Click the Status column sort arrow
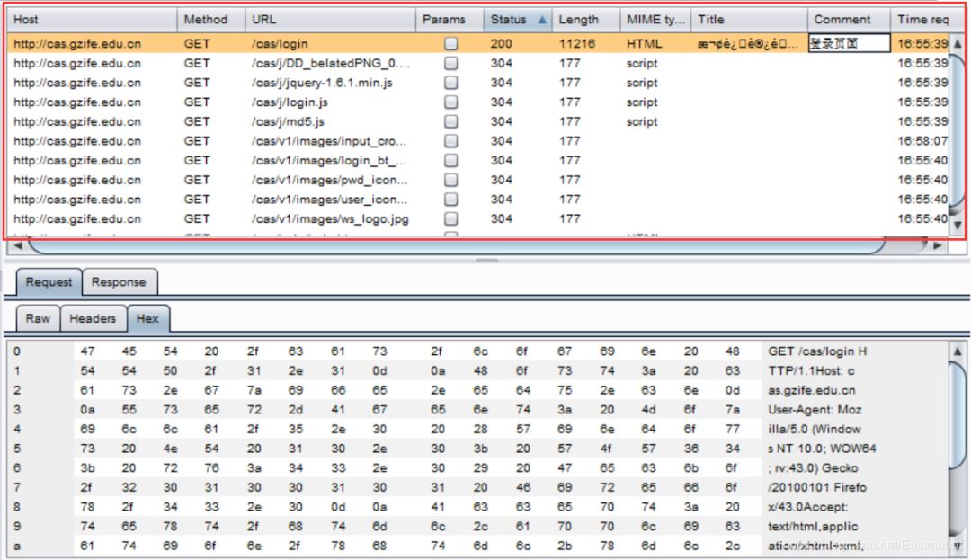Image resolution: width=971 pixels, height=560 pixels. (541, 20)
